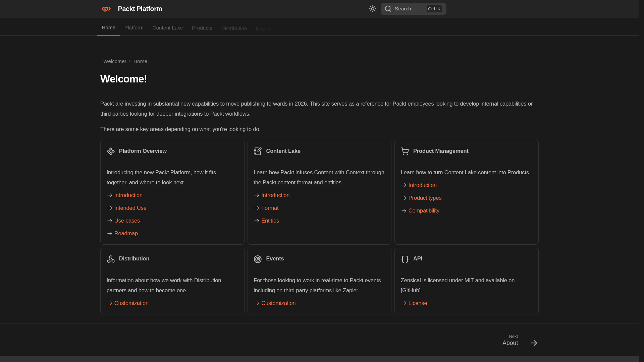Click the API card heading
The image size is (644, 362).
(418, 259)
